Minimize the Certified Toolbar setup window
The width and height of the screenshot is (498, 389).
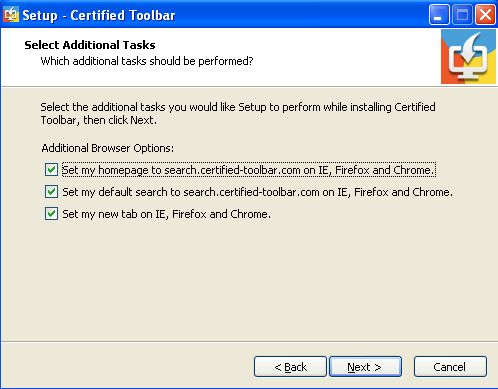coord(439,15)
